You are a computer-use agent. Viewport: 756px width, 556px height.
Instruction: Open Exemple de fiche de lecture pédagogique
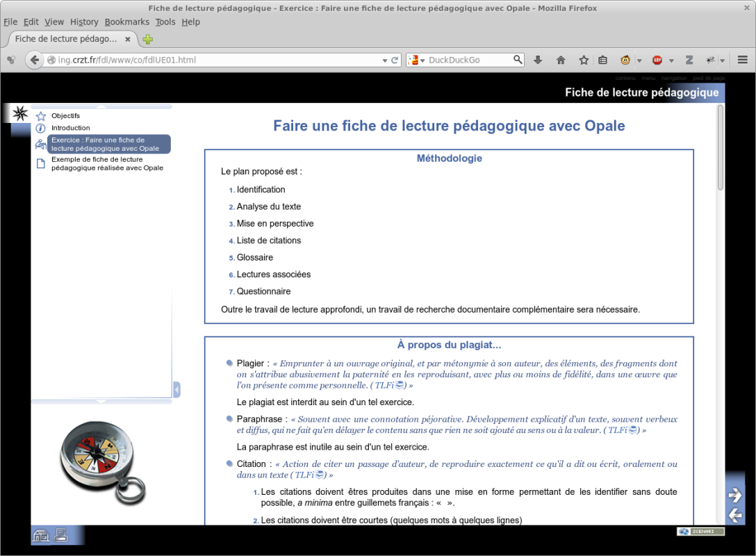(107, 163)
